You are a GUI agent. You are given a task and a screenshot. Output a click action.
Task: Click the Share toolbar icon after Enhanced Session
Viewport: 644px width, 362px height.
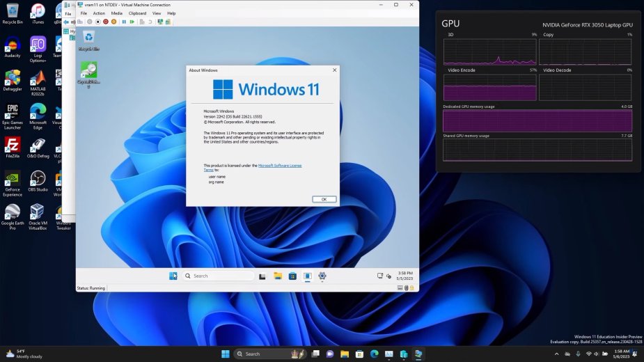pos(168,22)
